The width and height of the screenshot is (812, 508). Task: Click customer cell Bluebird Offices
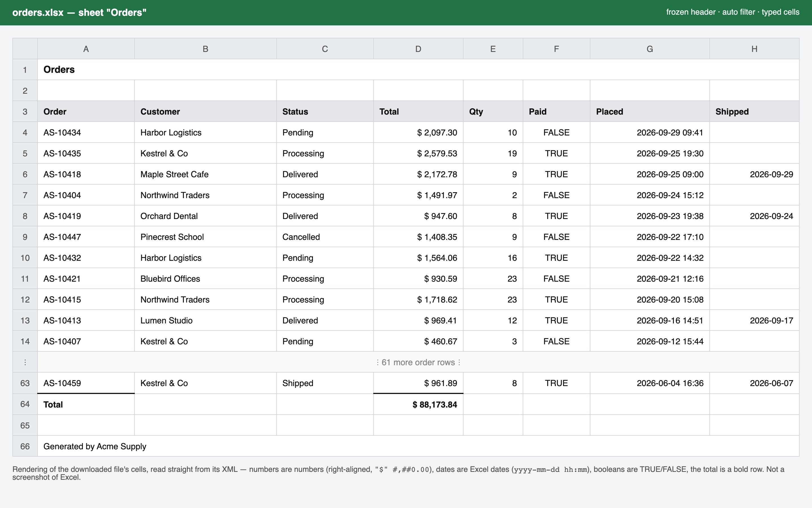205,279
